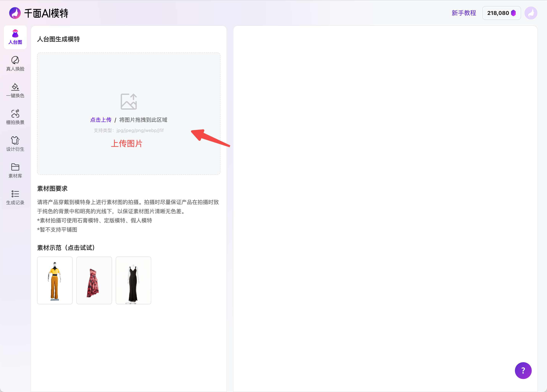Click the 素材图要求 heading
The height and width of the screenshot is (392, 547).
[x=52, y=188]
